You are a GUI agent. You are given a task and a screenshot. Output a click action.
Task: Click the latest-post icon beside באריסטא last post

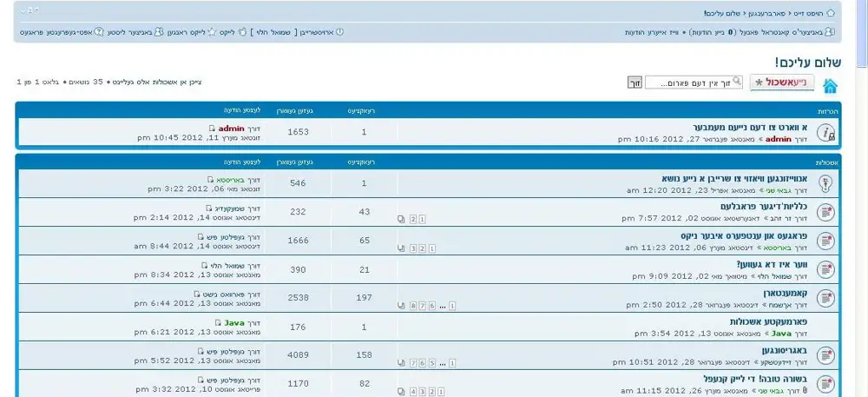(210, 180)
